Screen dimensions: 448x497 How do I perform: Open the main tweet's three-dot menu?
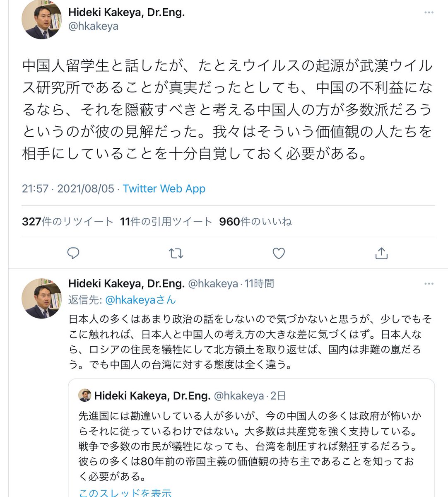429,13
